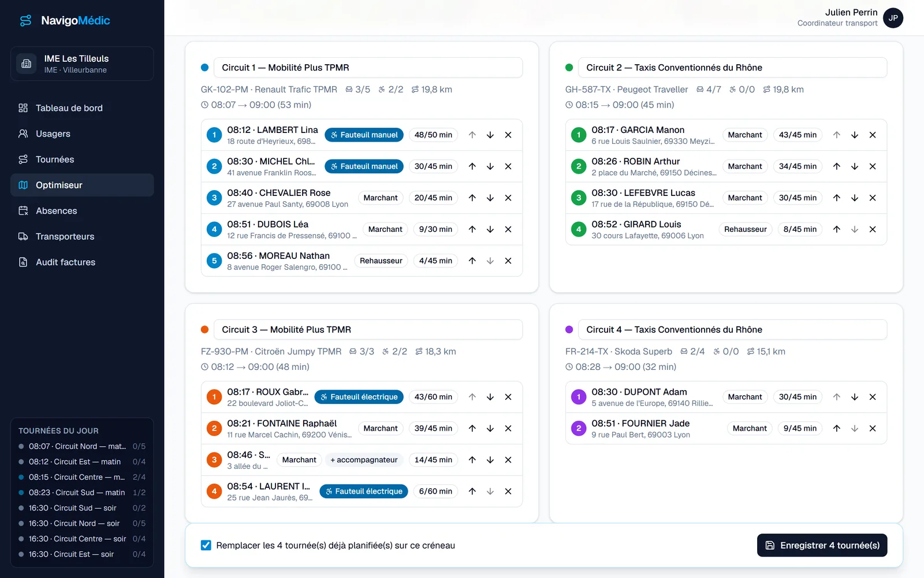Move DUPONT Adam down in Circuit 4
The image size is (924, 578).
pyautogui.click(x=855, y=397)
